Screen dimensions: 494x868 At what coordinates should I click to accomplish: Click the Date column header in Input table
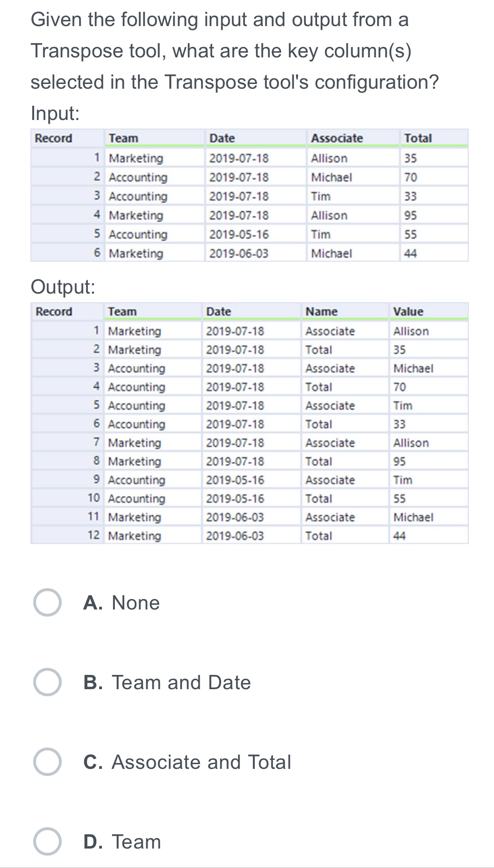(221, 139)
